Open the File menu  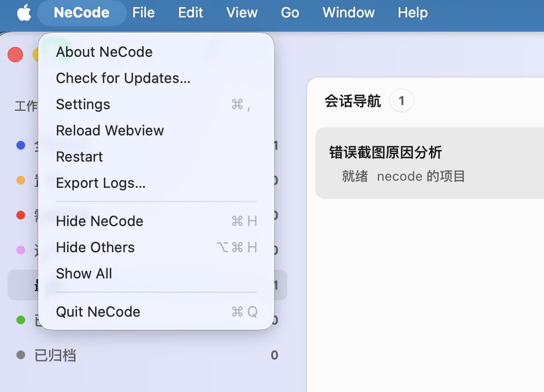coord(143,13)
